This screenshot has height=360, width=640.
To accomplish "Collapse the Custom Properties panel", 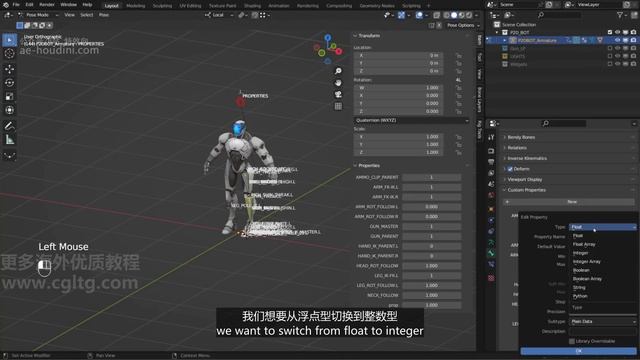I will point(526,190).
